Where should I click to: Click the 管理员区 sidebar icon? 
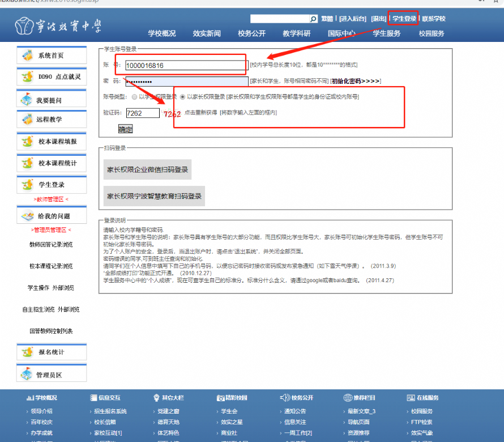coord(27,375)
